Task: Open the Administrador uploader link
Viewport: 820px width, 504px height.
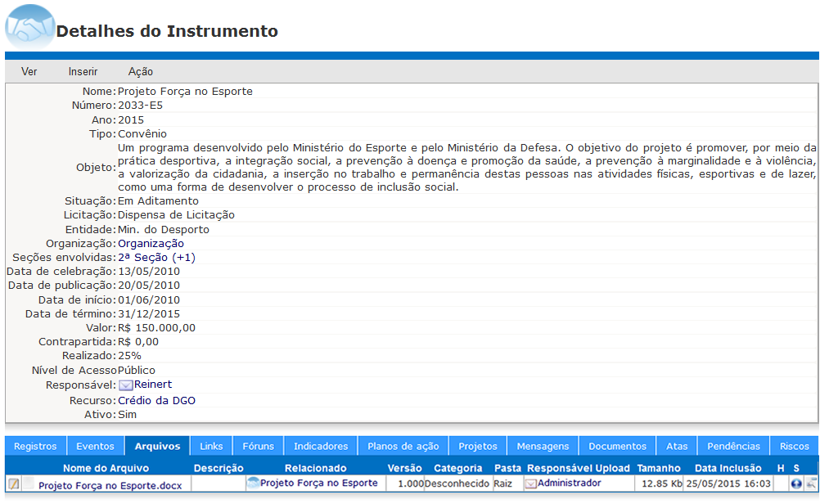Action: point(569,483)
